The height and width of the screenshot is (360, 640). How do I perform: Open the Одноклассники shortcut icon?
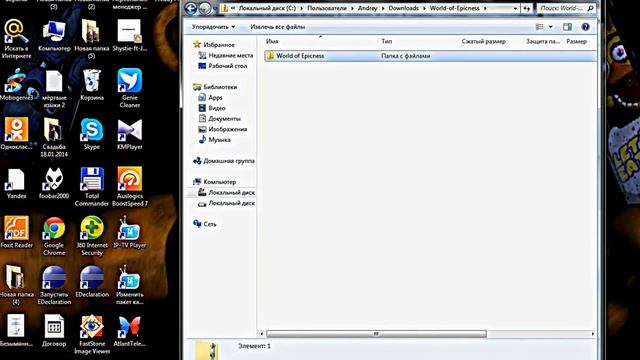[16, 134]
